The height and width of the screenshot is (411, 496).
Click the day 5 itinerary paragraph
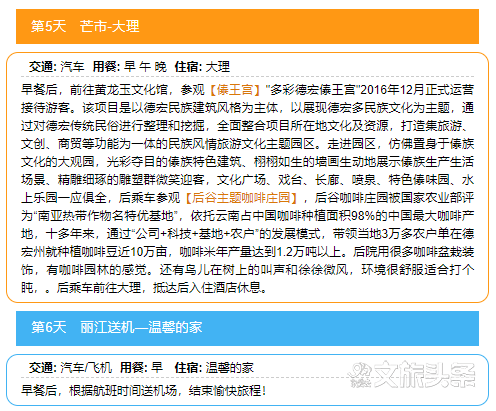(x=247, y=189)
